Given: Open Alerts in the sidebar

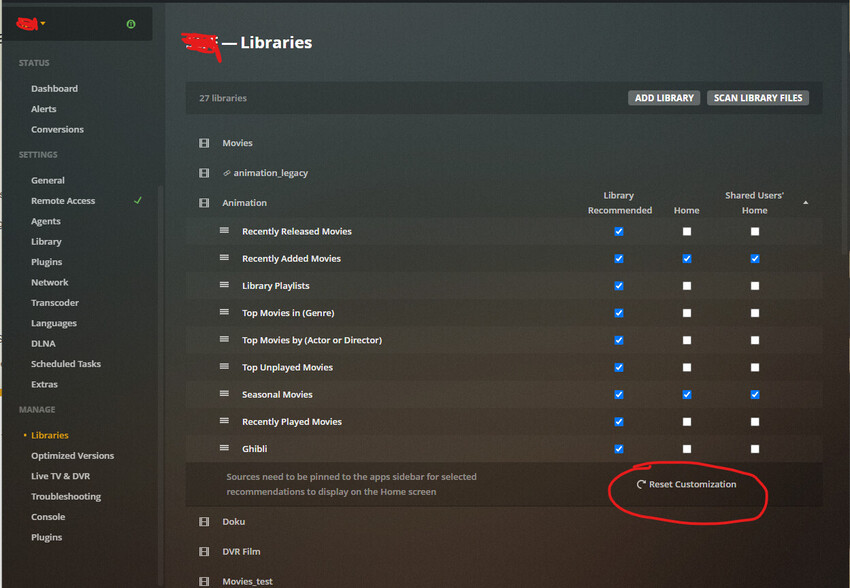Looking at the screenshot, I should pos(43,109).
